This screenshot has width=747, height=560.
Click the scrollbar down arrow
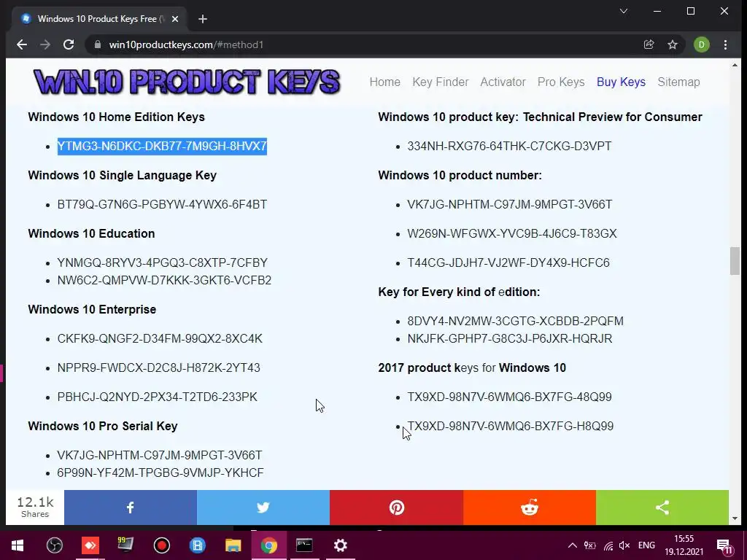(x=735, y=518)
